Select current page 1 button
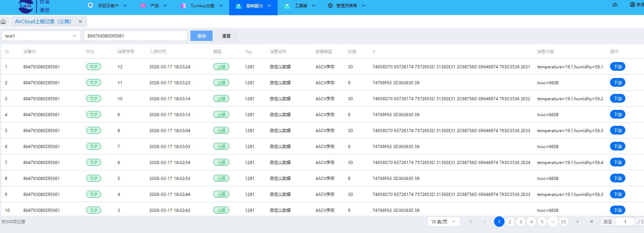 tap(499, 222)
